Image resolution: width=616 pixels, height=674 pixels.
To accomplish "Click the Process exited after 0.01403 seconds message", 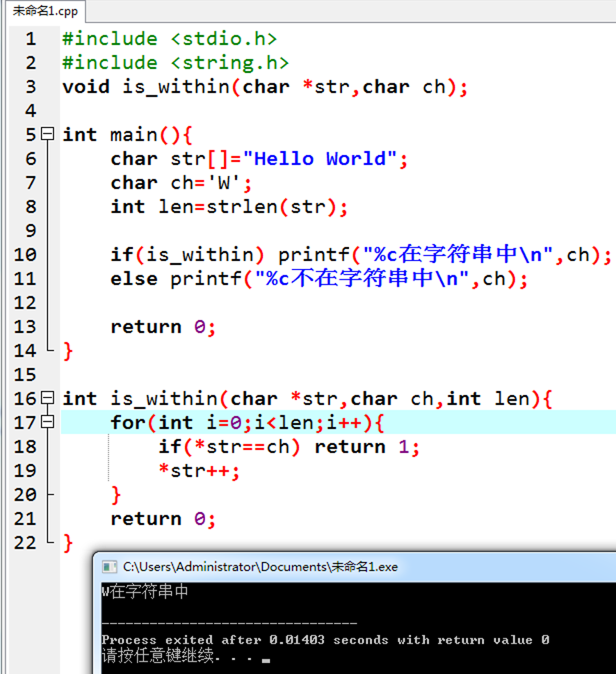I will [325, 640].
